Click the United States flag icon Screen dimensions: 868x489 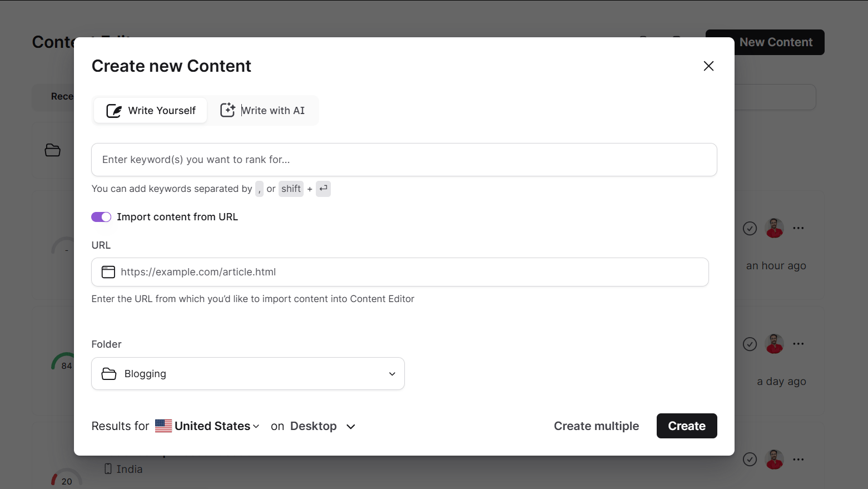[x=163, y=426]
